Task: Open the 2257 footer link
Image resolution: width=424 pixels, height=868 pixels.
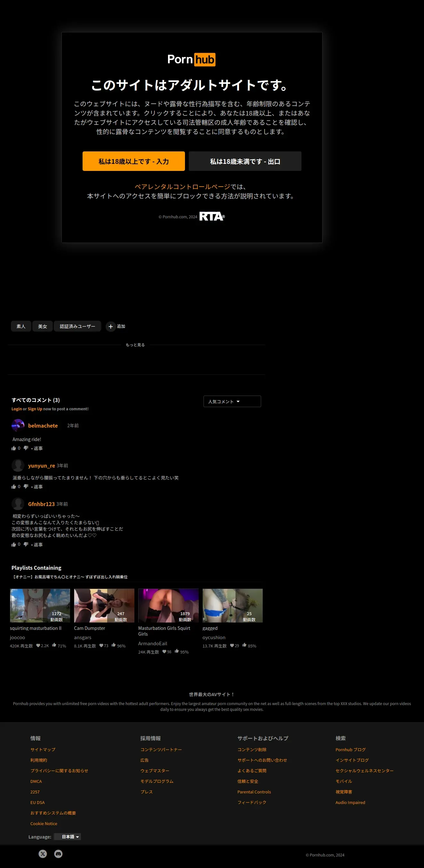Action: [35, 792]
